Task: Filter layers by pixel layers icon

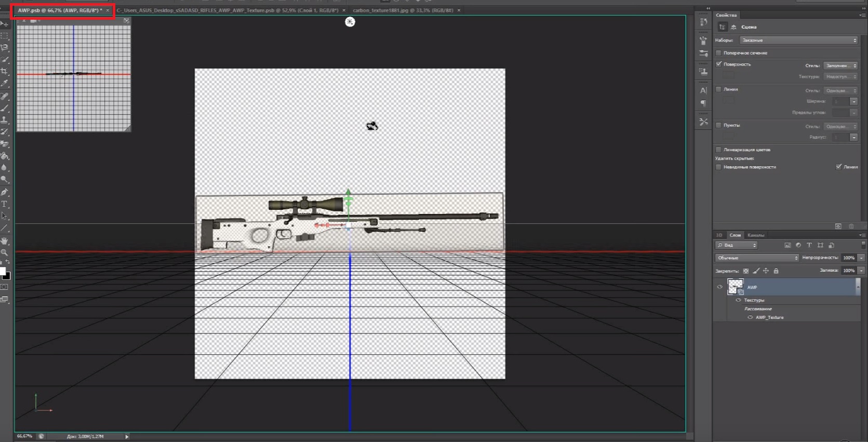Action: pos(787,245)
